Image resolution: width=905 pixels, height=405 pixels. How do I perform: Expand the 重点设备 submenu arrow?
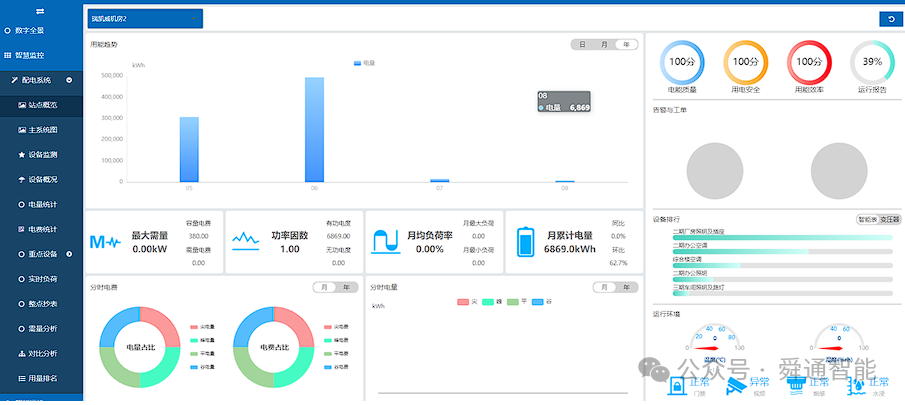click(69, 254)
